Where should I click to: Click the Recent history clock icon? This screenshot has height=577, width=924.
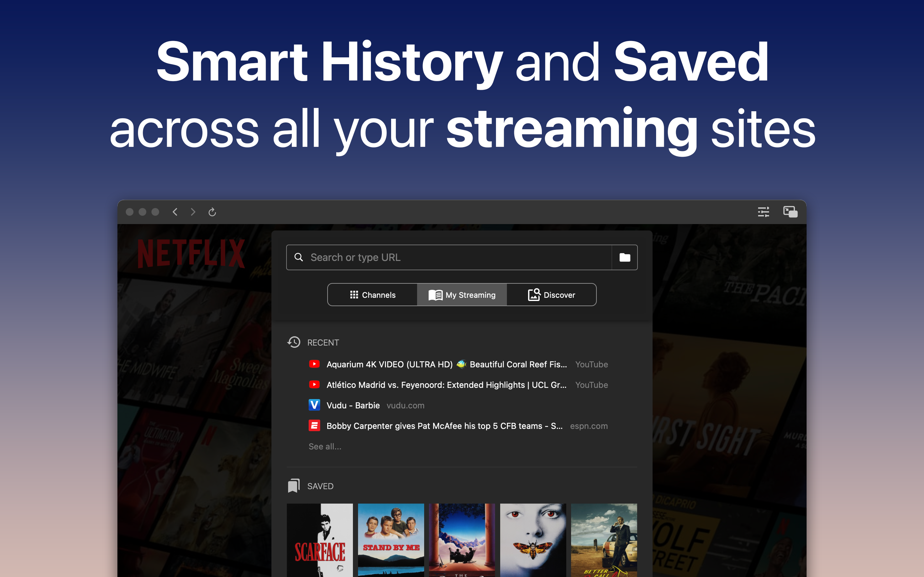[x=294, y=342]
